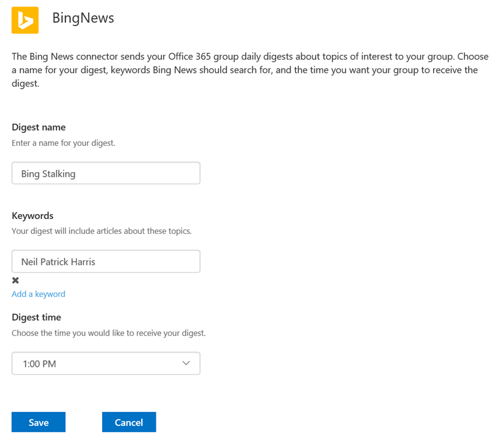Click the 'Enter a name for your digest.' hint
Screen dimensions: 491x448
pyautogui.click(x=64, y=143)
